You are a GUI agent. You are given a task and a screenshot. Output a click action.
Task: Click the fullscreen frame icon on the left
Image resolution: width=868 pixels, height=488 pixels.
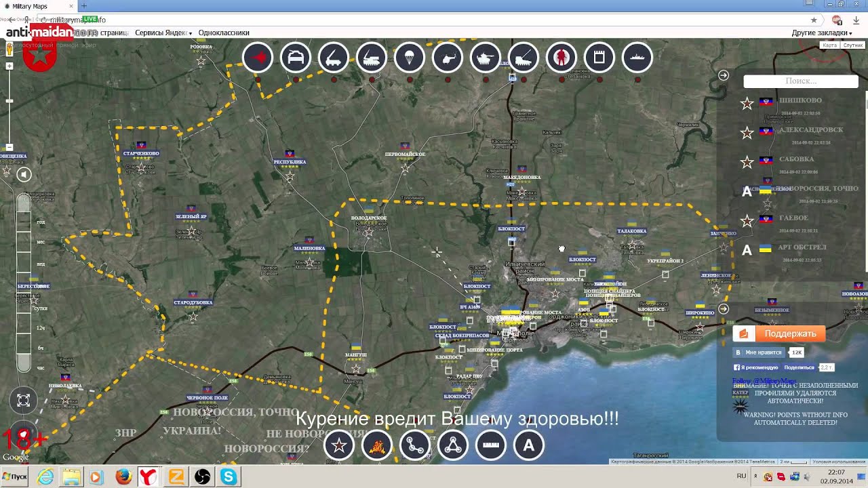click(24, 401)
